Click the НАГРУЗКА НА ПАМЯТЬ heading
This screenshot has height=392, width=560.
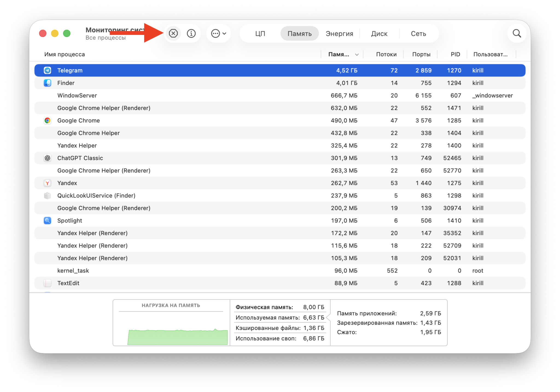pyautogui.click(x=171, y=305)
